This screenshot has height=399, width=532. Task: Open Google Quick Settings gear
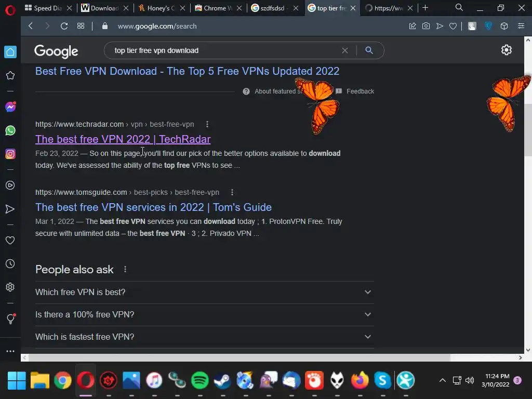coord(506,50)
